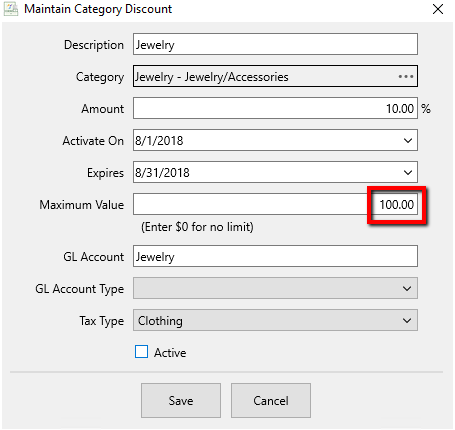Select the 8/31/2018 Expires date text
Image resolution: width=455 pixels, height=430 pixels.
(x=162, y=173)
